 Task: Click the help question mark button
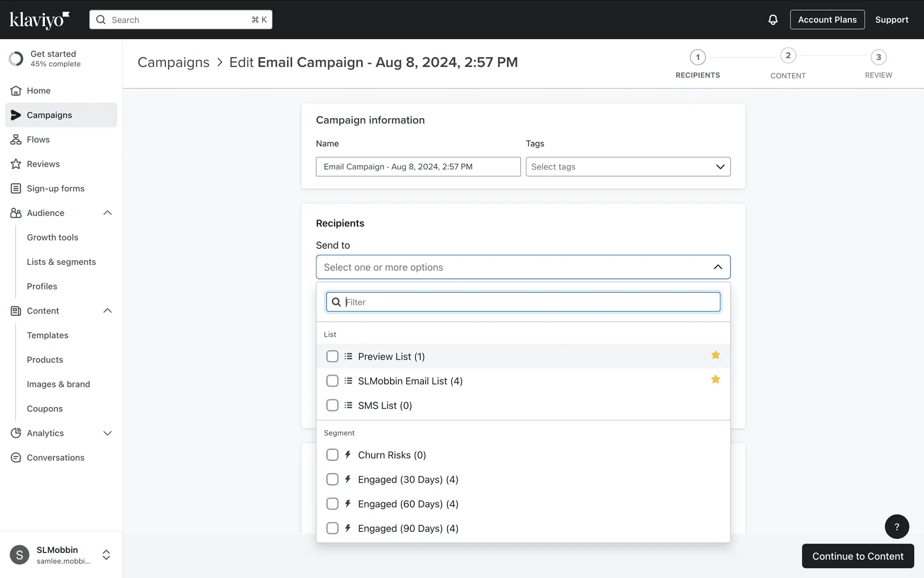coord(897,526)
